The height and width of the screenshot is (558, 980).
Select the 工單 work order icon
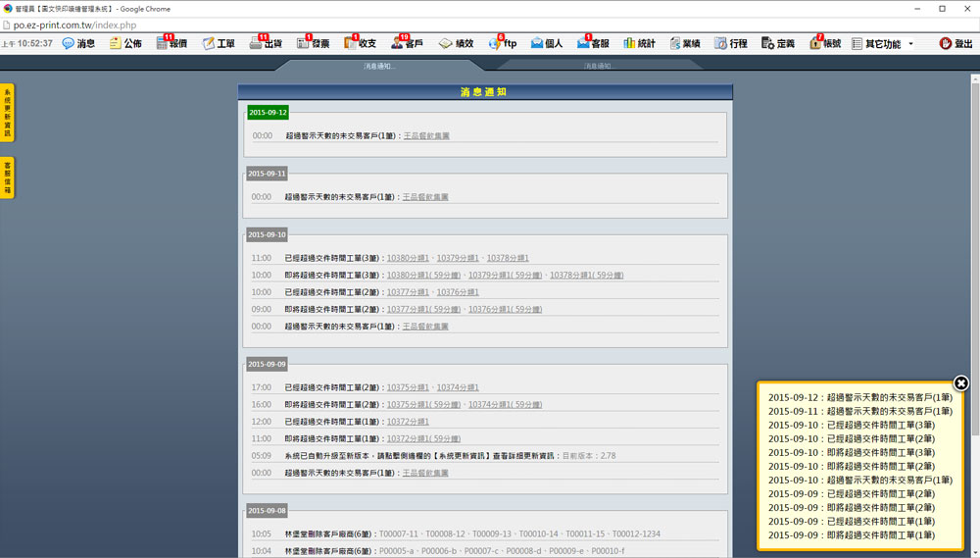(x=219, y=44)
